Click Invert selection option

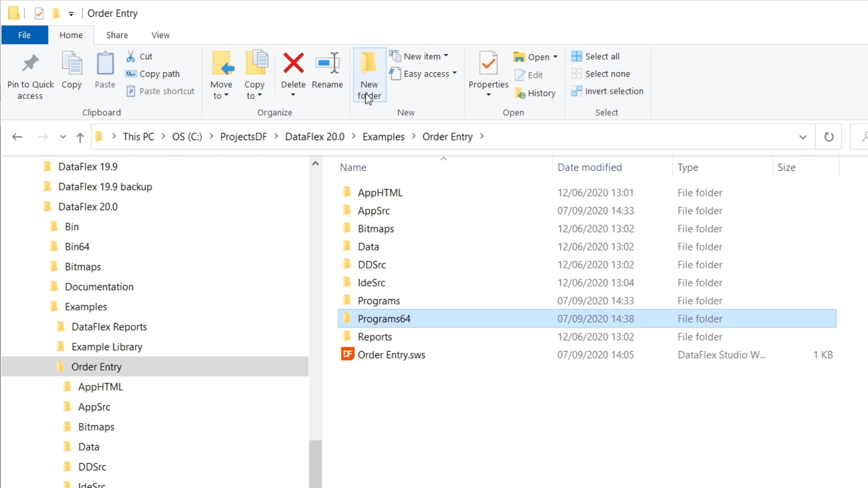pos(613,91)
